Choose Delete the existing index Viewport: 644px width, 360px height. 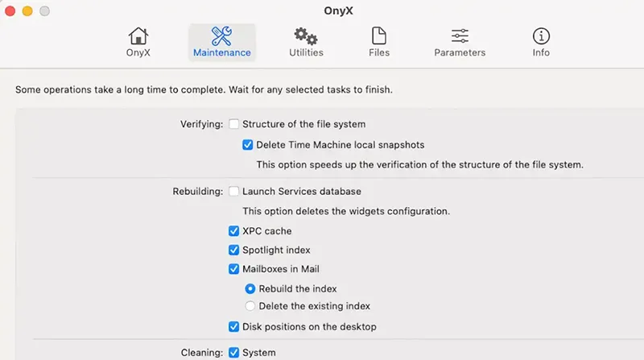tap(250, 306)
